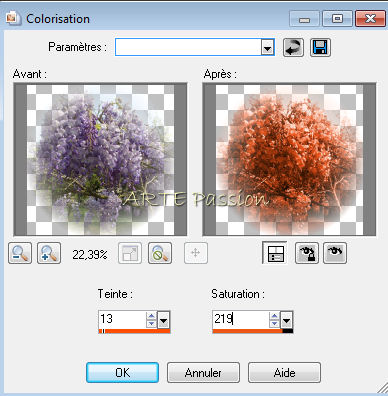
Task: Close the Colorisation dialog
Action: pos(370,19)
